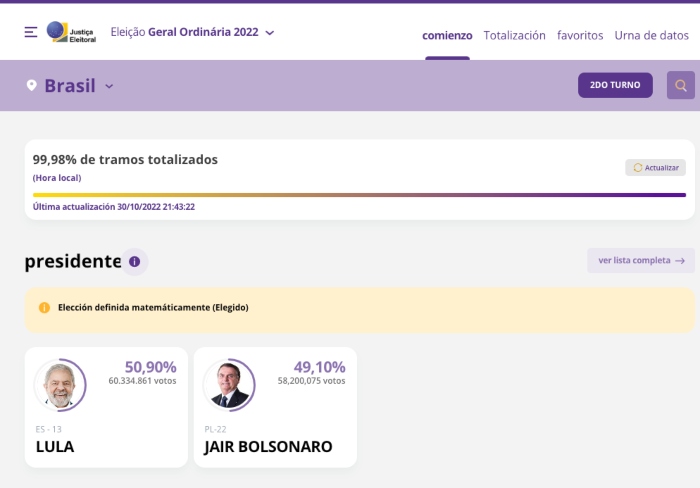Click the totalization progress bar
The height and width of the screenshot is (488, 700).
click(359, 195)
